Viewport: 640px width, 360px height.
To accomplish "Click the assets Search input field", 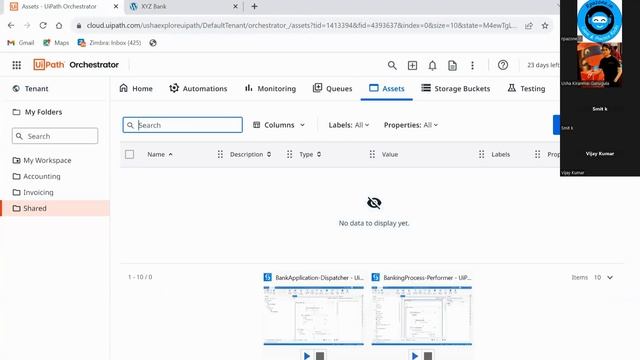I will (182, 125).
